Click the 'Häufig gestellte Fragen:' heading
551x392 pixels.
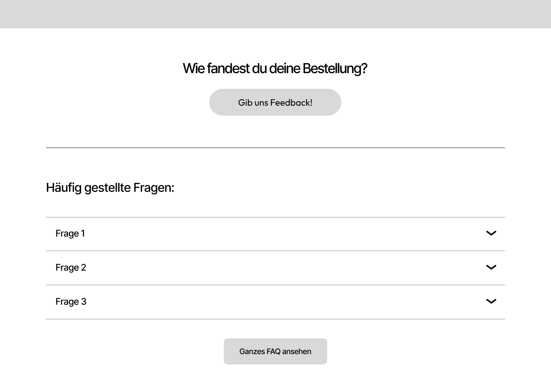[110, 188]
